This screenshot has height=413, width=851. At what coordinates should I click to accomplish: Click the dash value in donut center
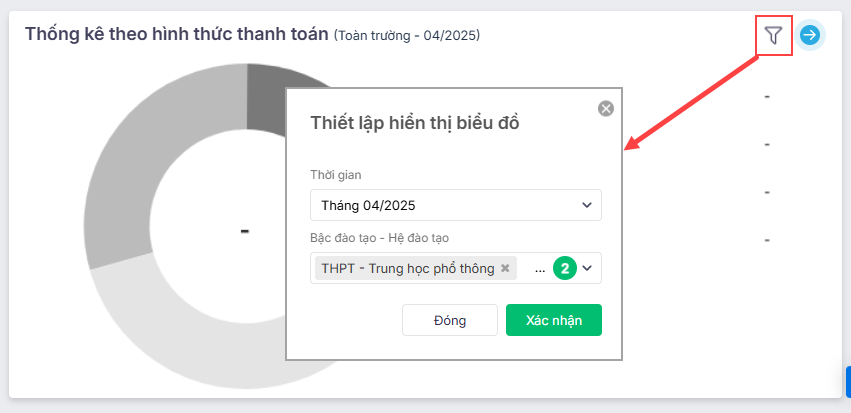point(245,231)
